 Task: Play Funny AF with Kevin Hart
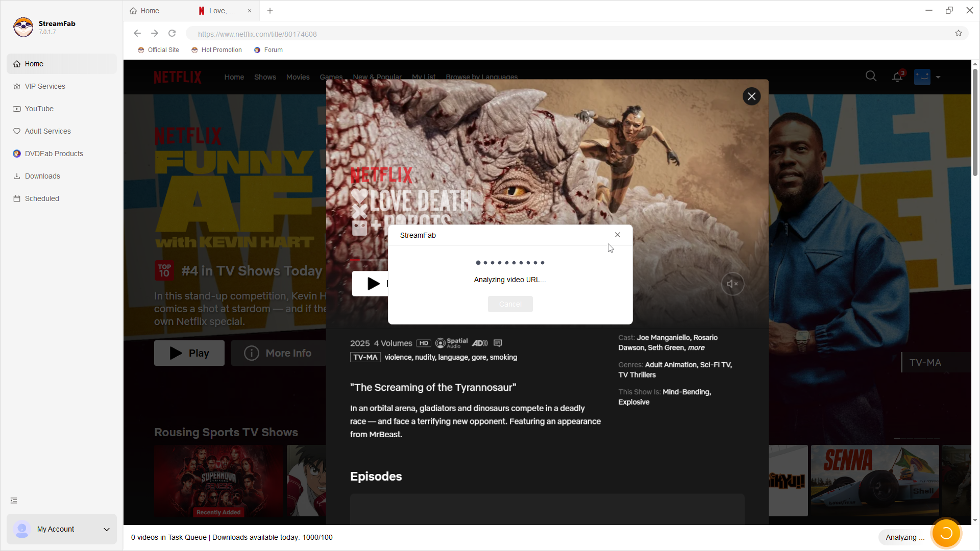click(x=189, y=353)
